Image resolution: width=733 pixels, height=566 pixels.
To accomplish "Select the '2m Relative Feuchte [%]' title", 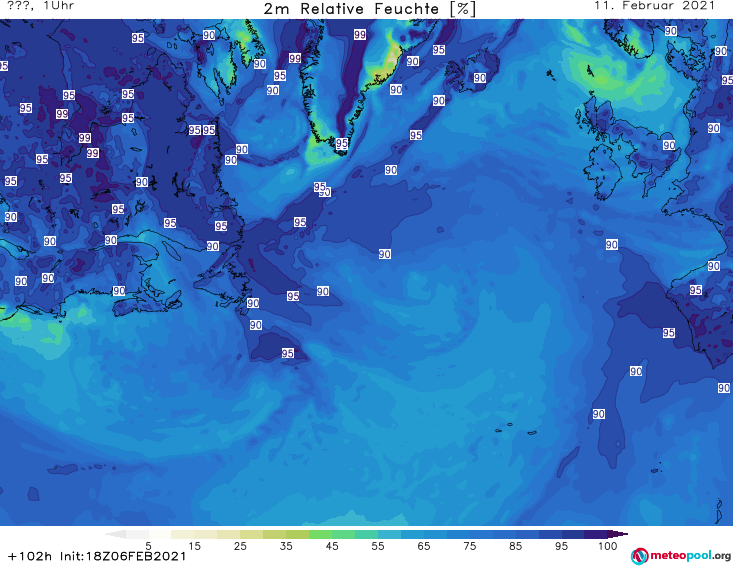I will tap(370, 9).
